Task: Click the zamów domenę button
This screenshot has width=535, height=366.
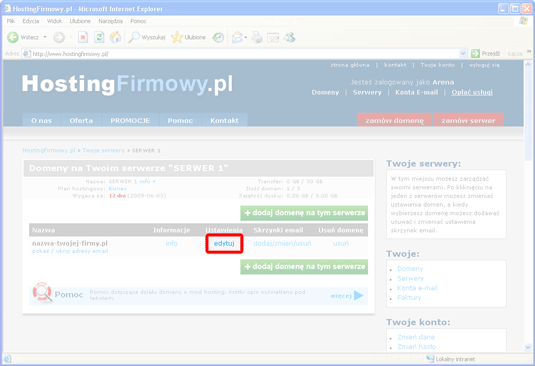Action: (x=394, y=120)
